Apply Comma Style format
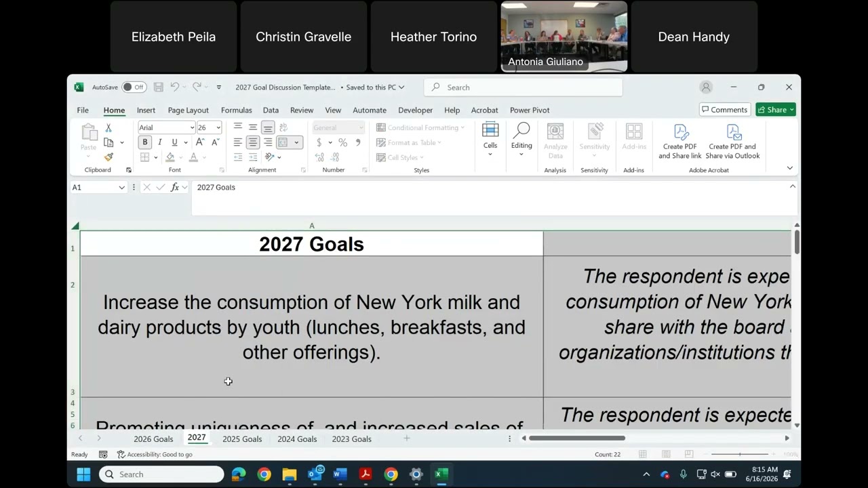The height and width of the screenshot is (488, 868). tap(358, 142)
